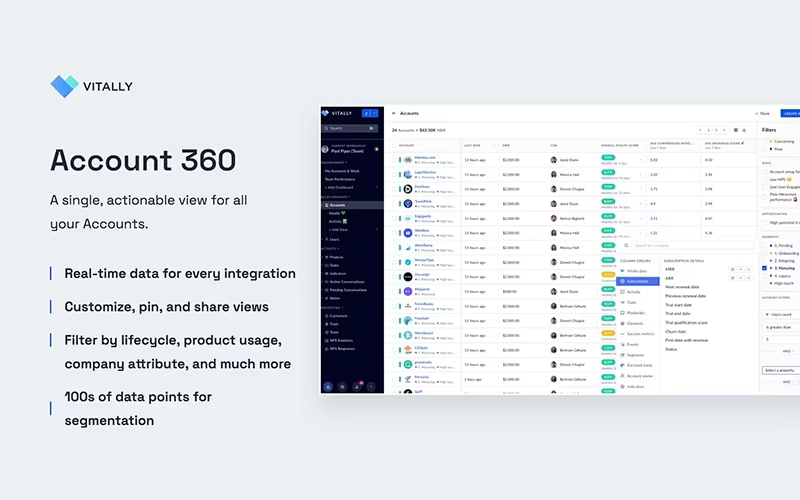Open the Trials report

click(x=332, y=324)
